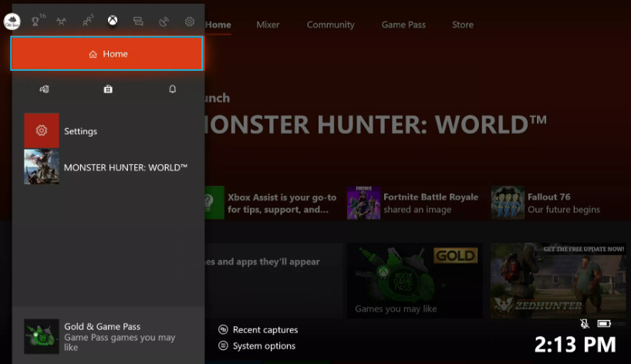This screenshot has height=364, width=631.
Task: Open the red Settings tile
Action: (x=42, y=131)
